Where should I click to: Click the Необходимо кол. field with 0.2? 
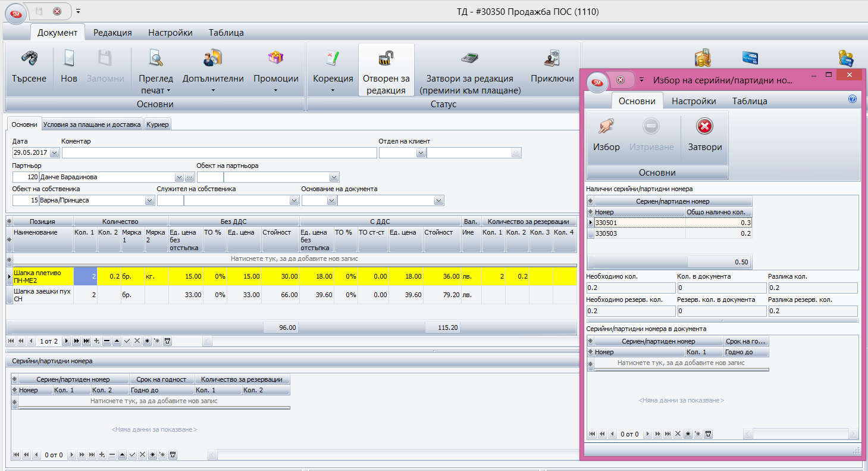click(631, 288)
